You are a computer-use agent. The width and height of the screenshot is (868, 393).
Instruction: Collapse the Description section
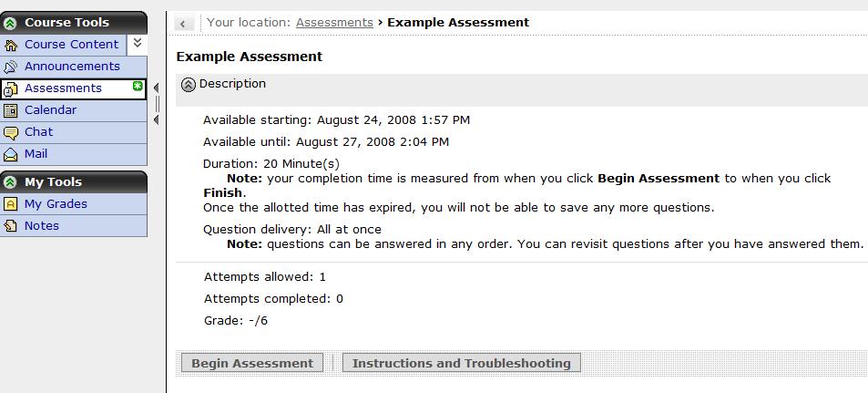pyautogui.click(x=189, y=85)
